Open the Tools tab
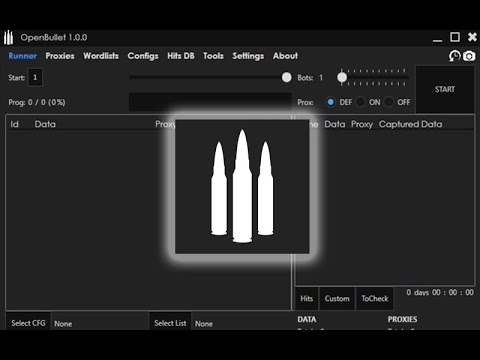480x360 pixels. 213,56
